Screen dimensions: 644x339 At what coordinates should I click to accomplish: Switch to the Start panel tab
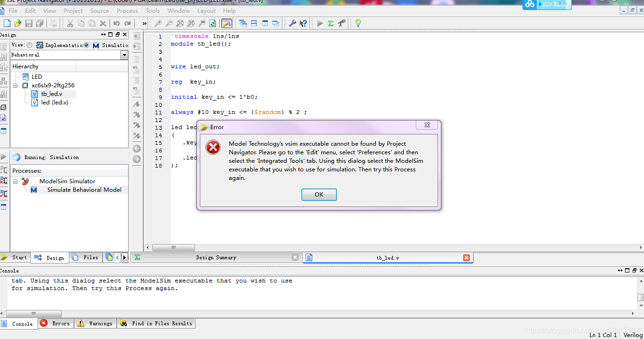(14, 257)
